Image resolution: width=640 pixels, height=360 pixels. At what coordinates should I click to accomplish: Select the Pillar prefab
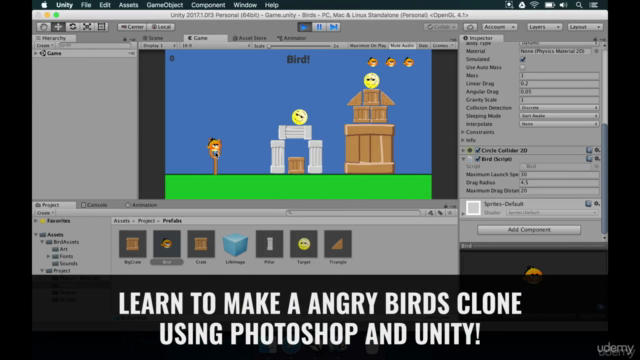click(269, 244)
